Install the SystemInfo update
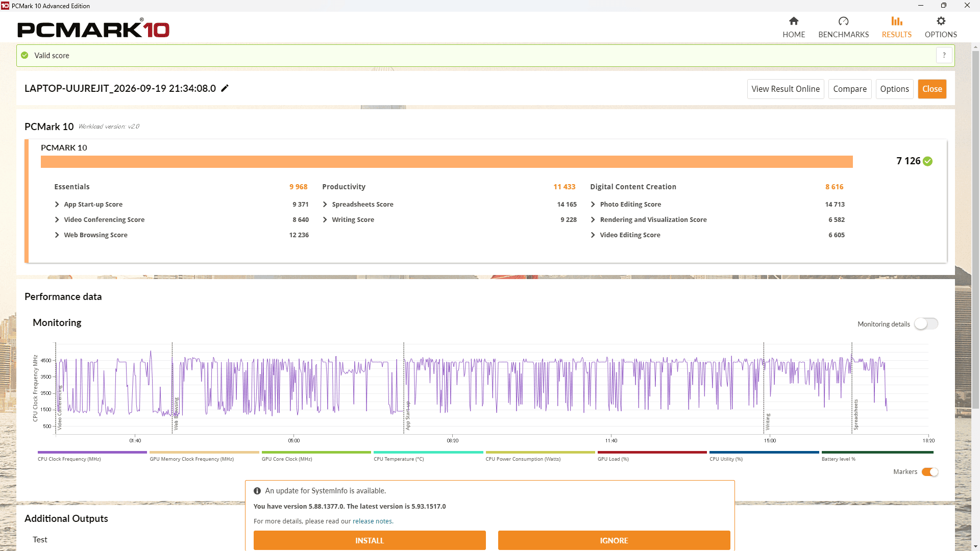The image size is (980, 551). [x=370, y=540]
